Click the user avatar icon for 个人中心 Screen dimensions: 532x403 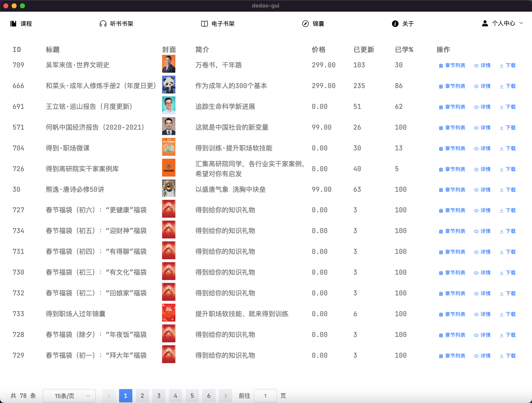click(485, 23)
